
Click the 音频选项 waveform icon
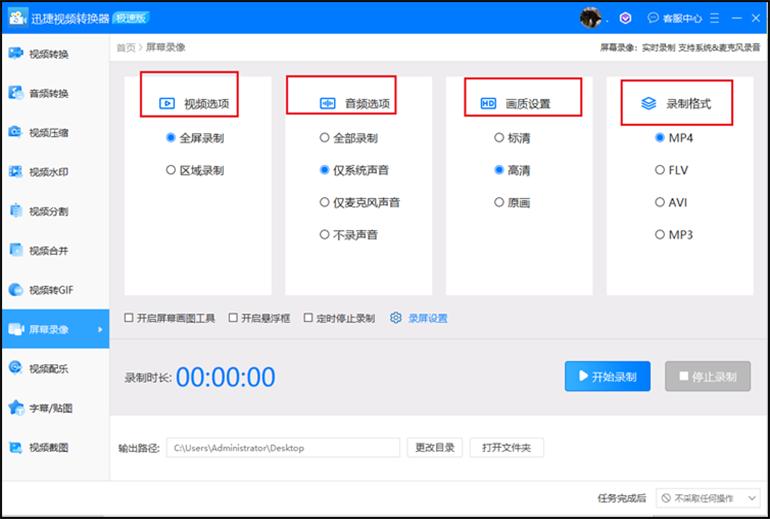point(328,103)
